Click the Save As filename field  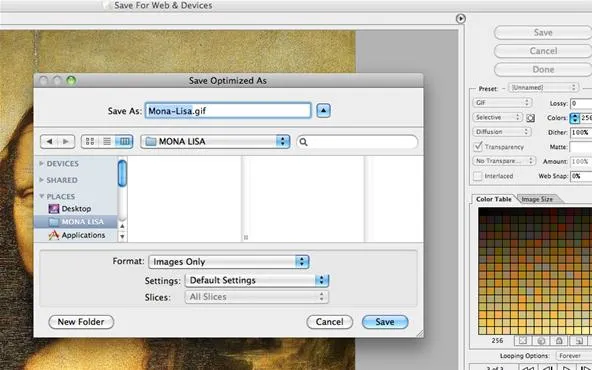pyautogui.click(x=228, y=111)
